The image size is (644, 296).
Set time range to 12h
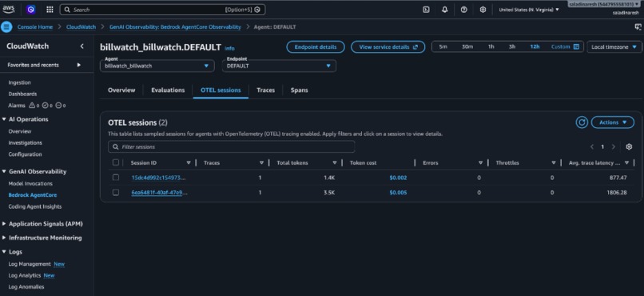pos(535,47)
